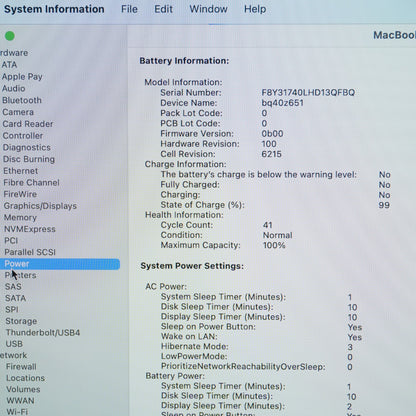Screen dimensions: 416x416
Task: Select Camera in the sidebar
Action: 18,112
